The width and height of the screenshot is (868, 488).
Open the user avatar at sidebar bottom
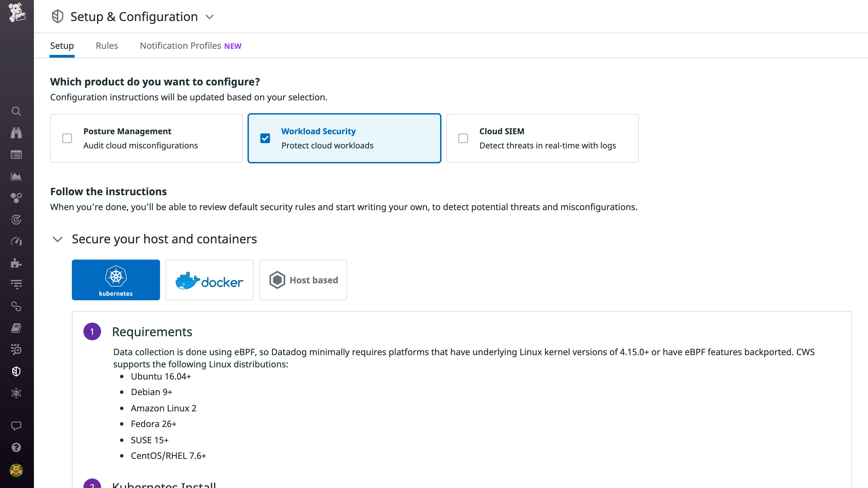[16, 470]
